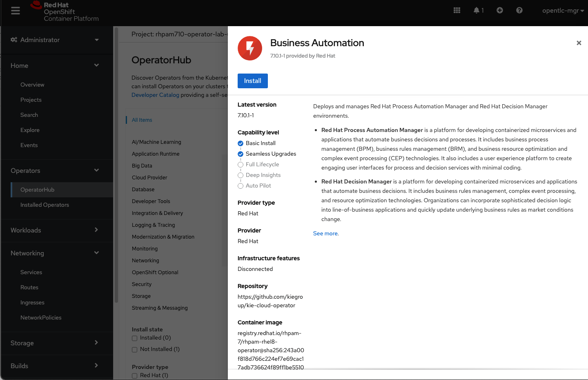Click the registry.redhat.io container image text

pos(271,350)
